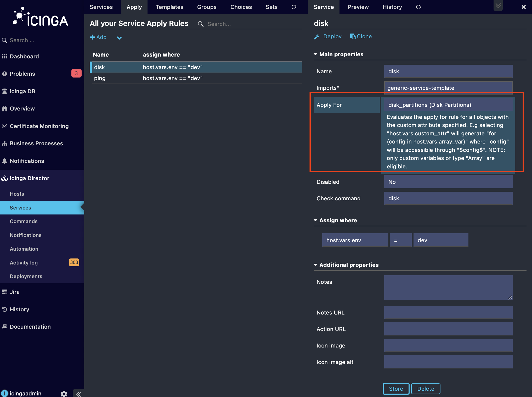
Task: Open sidebar History entry
Action: (x=19, y=309)
